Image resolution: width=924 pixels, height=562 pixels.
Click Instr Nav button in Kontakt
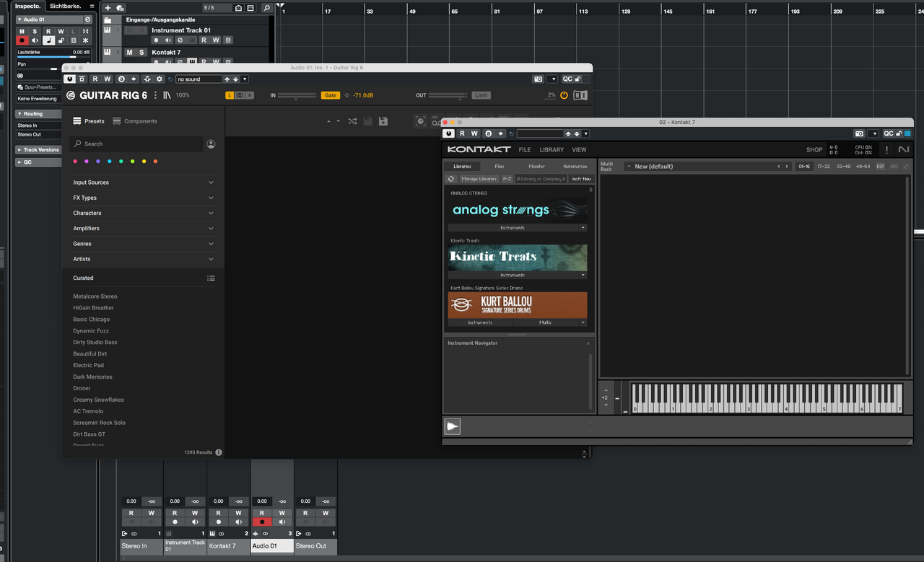pyautogui.click(x=581, y=178)
